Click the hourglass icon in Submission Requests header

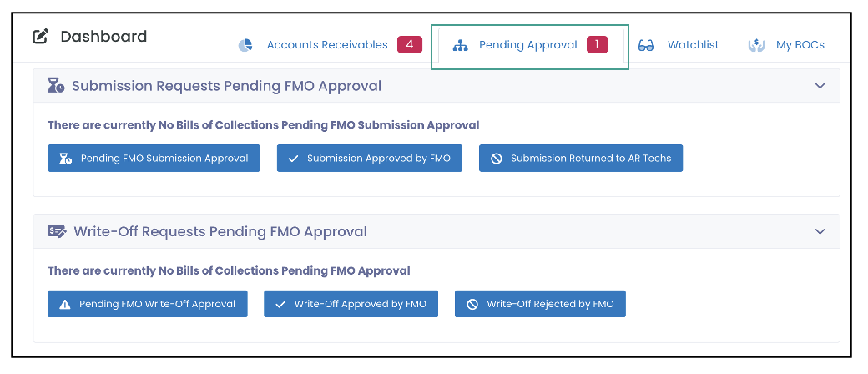[x=56, y=86]
